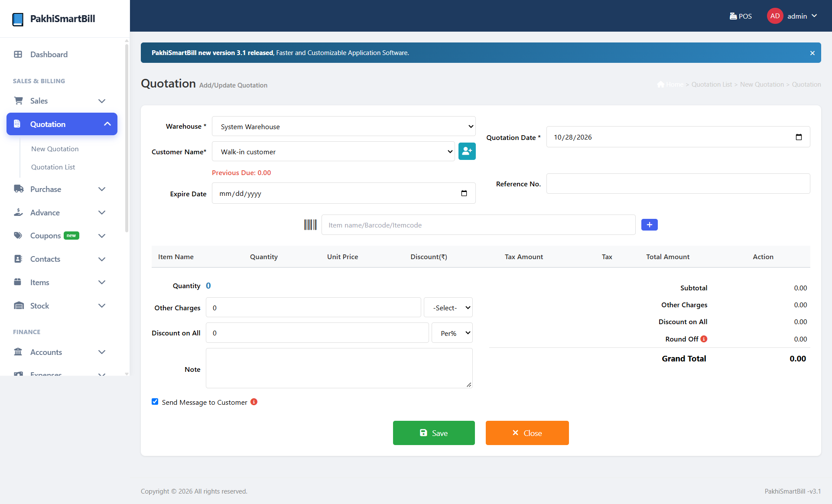
Task: Focus the Reference No. field
Action: click(678, 184)
